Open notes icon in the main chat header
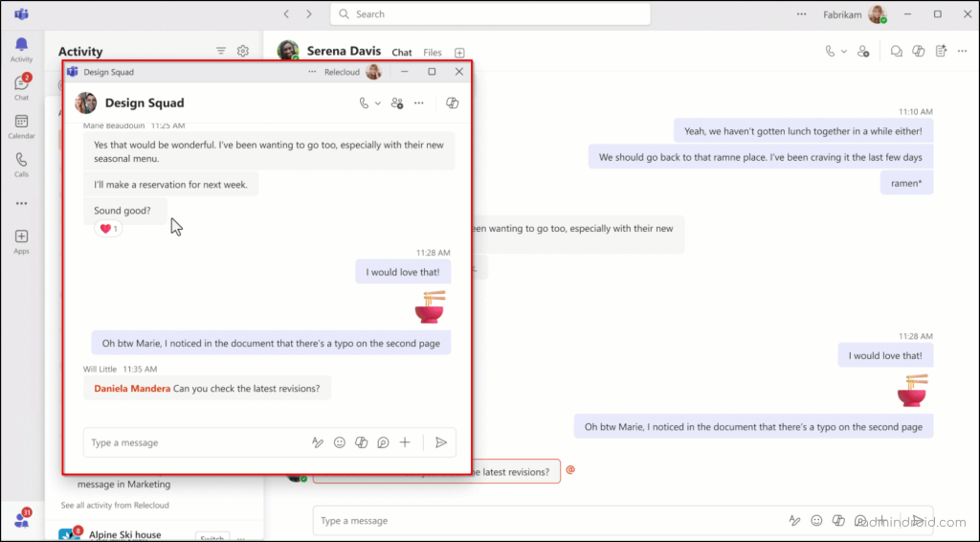The image size is (980, 542). point(941,52)
